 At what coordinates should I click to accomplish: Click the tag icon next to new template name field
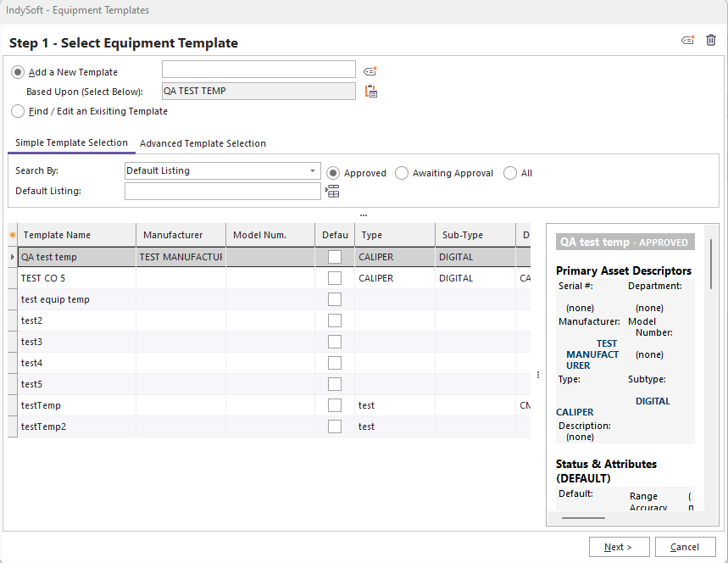pos(370,72)
